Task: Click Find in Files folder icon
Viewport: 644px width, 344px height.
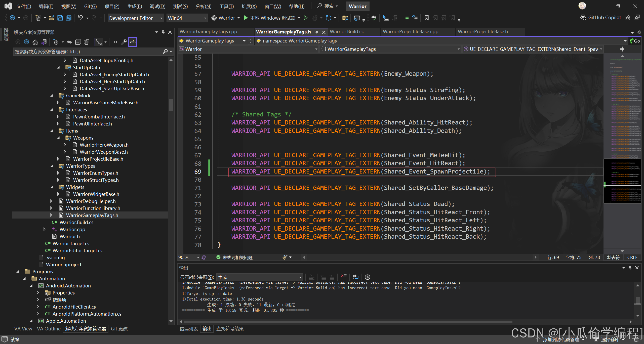Action: point(345,18)
